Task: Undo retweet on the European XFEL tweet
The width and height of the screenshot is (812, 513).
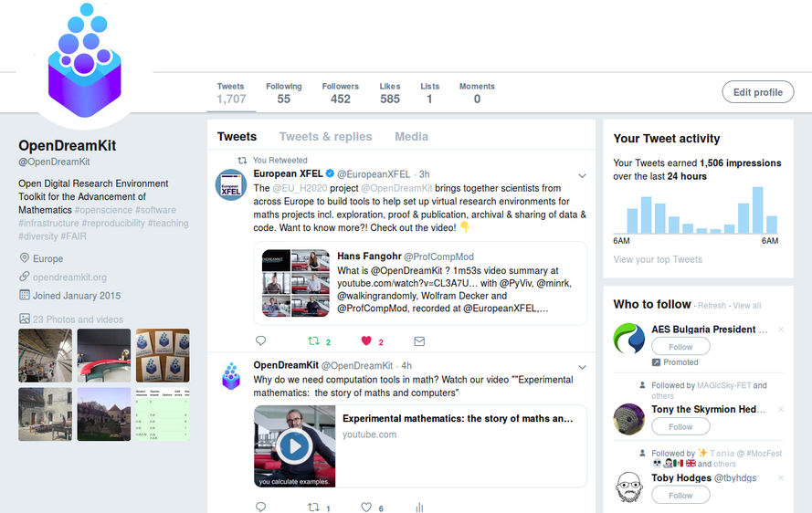Action: tap(313, 340)
